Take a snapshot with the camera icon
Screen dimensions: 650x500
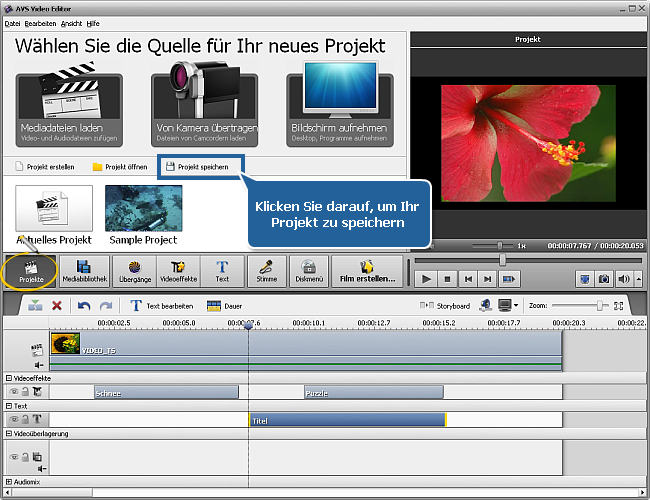point(603,279)
